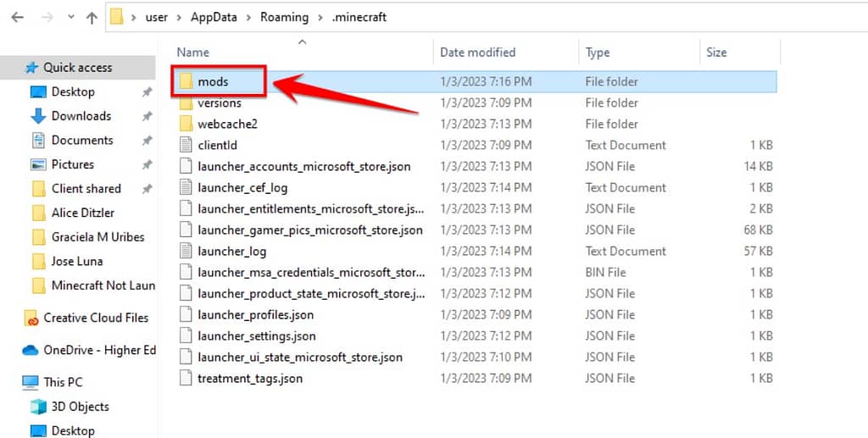Sort by Type column header
This screenshot has width=868, height=438.
point(598,53)
